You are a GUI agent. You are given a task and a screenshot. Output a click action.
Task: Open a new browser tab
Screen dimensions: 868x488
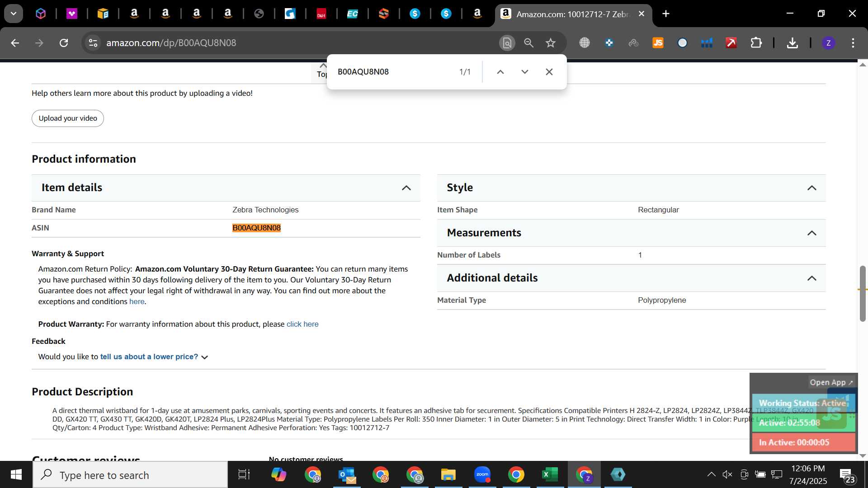(x=666, y=14)
